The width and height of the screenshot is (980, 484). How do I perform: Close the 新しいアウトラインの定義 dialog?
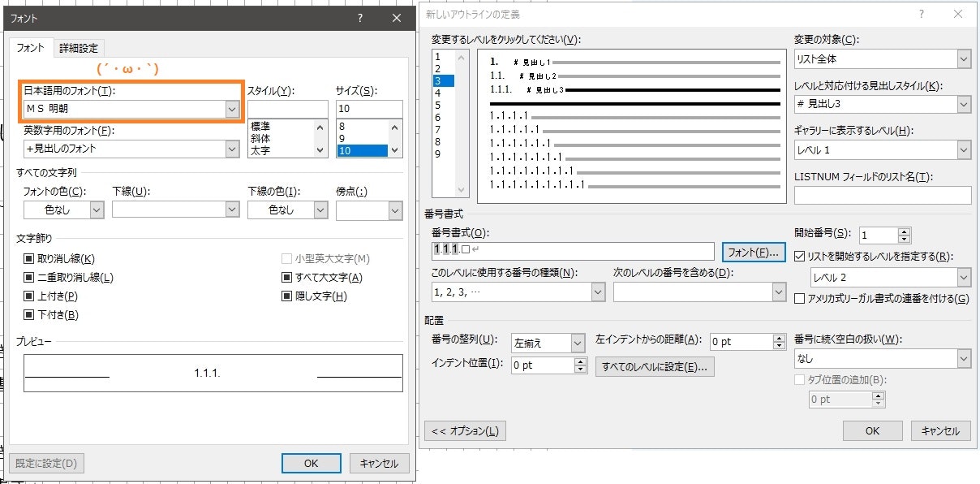tap(959, 14)
